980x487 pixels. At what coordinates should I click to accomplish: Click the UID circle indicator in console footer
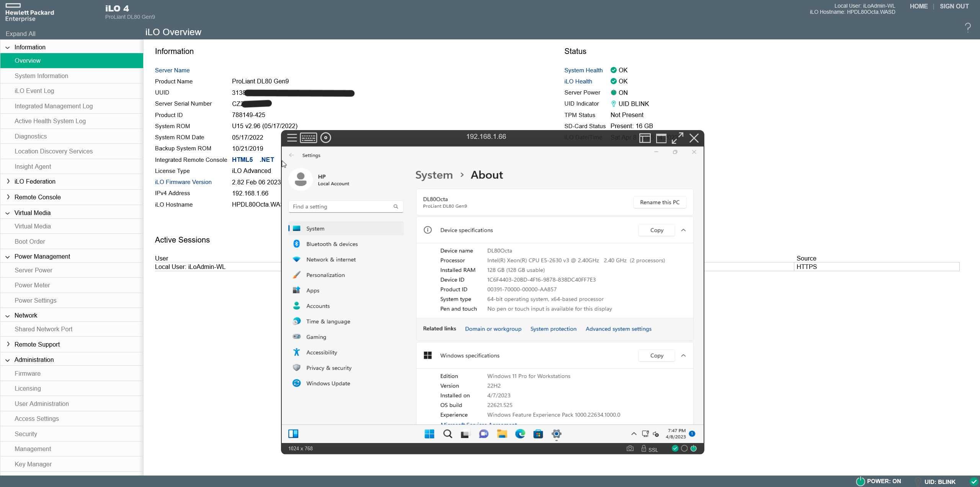click(684, 448)
